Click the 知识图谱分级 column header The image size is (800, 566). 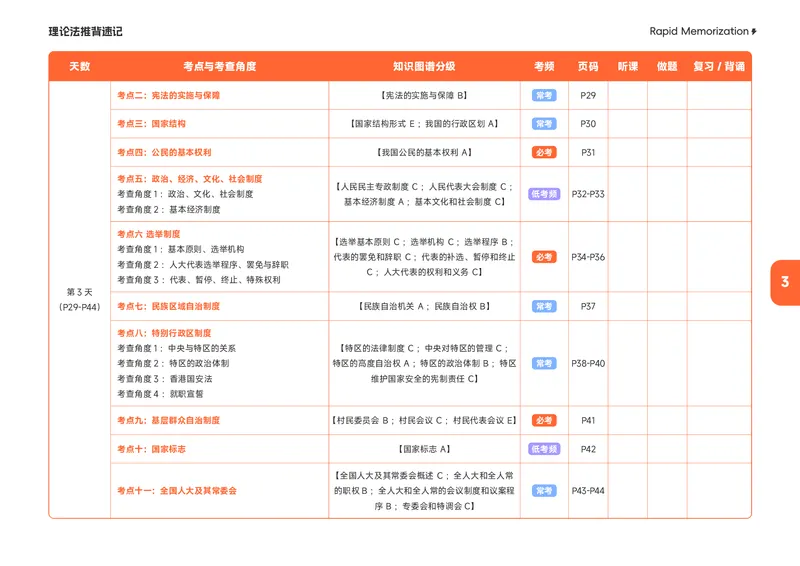(x=424, y=66)
